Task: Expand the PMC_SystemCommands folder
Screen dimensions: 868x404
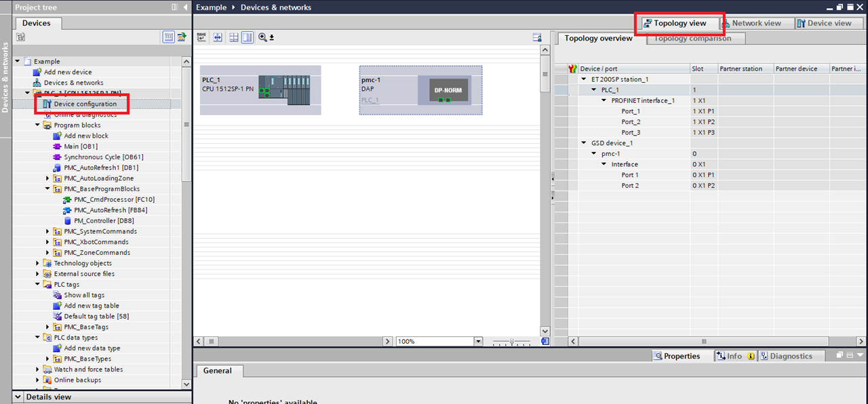Action: (x=47, y=231)
